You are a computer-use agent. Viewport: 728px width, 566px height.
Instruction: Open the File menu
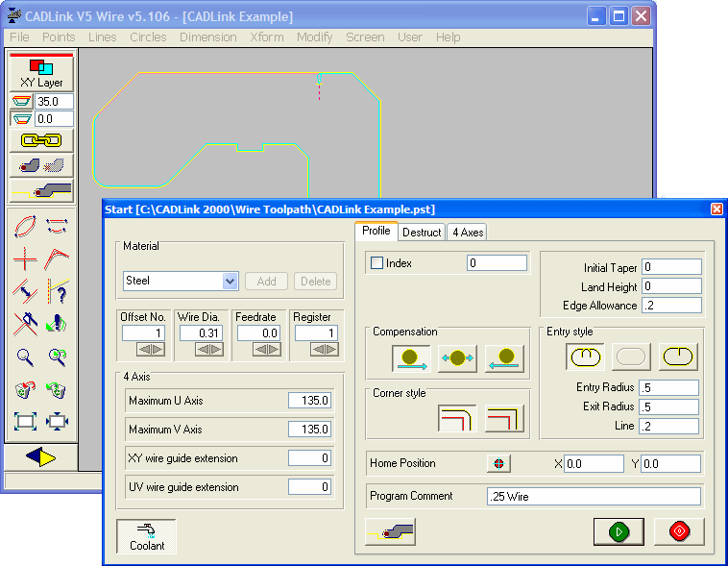tap(19, 37)
